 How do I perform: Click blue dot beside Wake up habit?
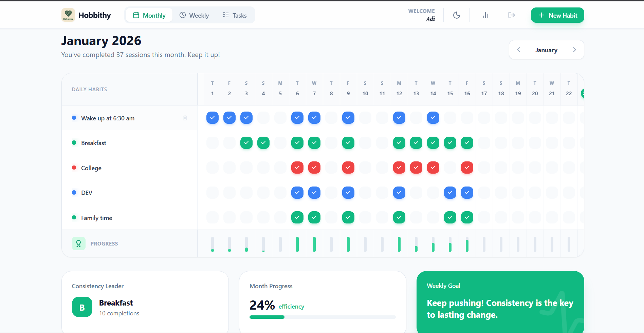coord(74,118)
